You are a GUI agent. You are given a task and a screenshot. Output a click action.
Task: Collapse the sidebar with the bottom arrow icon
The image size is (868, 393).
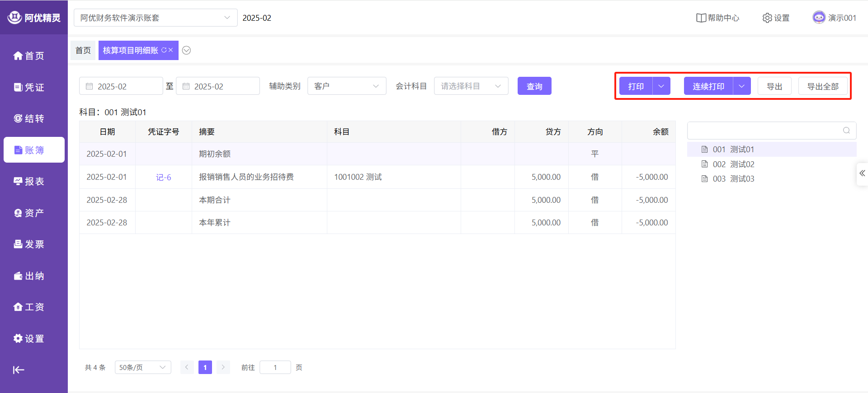click(19, 370)
